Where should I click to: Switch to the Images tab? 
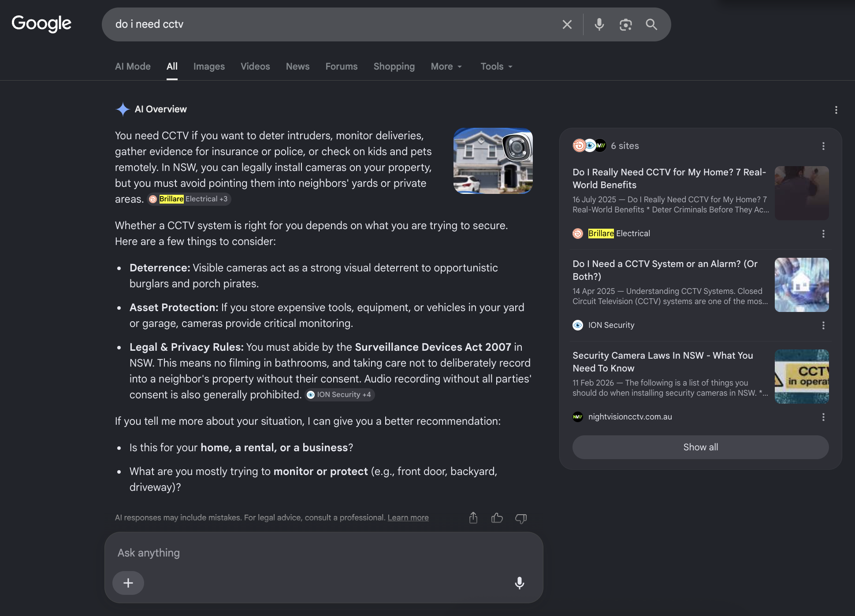point(209,67)
